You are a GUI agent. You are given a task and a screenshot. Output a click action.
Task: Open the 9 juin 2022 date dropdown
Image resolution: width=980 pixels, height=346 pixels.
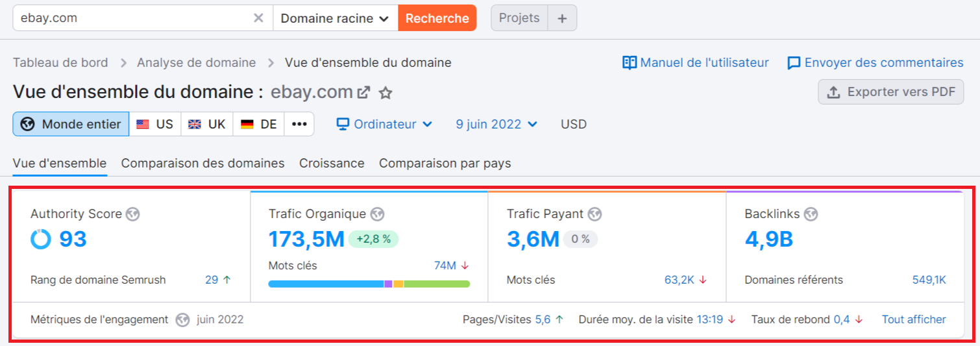point(496,124)
